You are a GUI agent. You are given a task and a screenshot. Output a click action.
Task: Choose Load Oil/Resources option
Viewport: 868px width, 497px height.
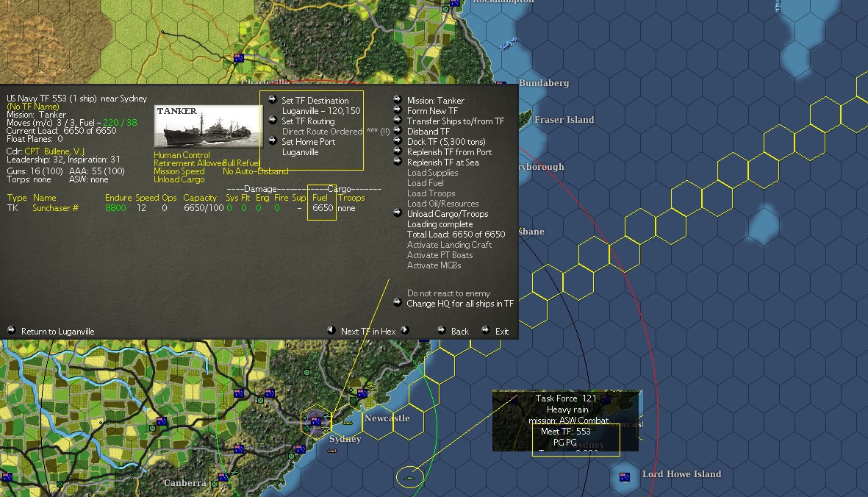click(443, 204)
